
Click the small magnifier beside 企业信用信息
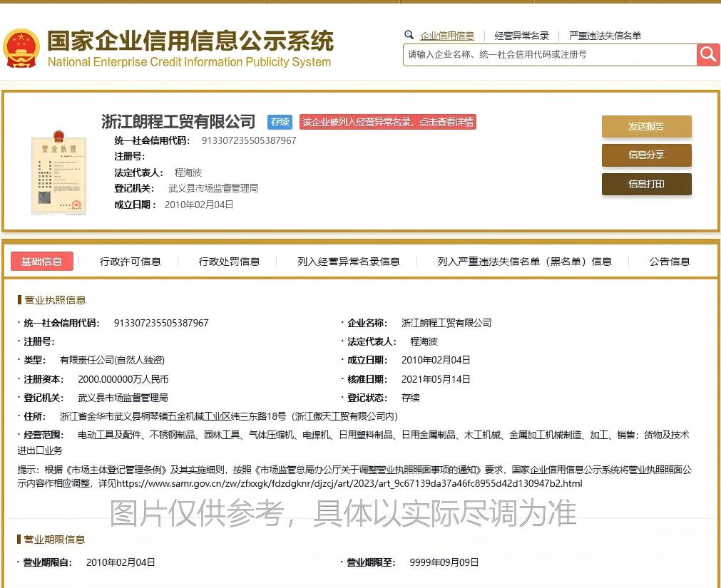pyautogui.click(x=409, y=35)
